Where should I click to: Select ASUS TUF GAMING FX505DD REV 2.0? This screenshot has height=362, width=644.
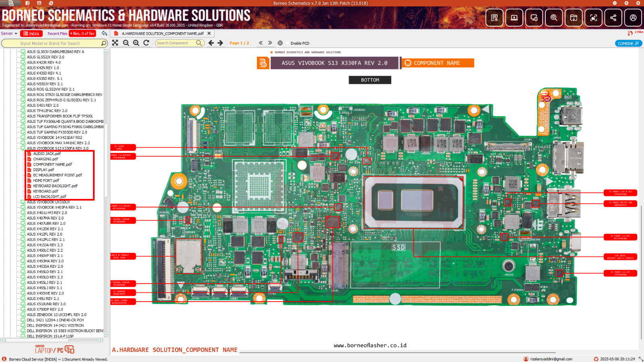57,132
